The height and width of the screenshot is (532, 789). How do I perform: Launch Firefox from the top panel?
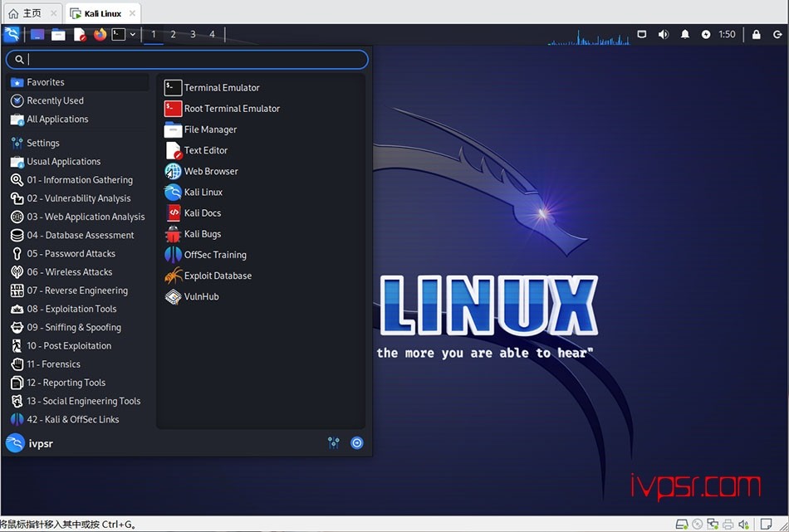tap(100, 34)
